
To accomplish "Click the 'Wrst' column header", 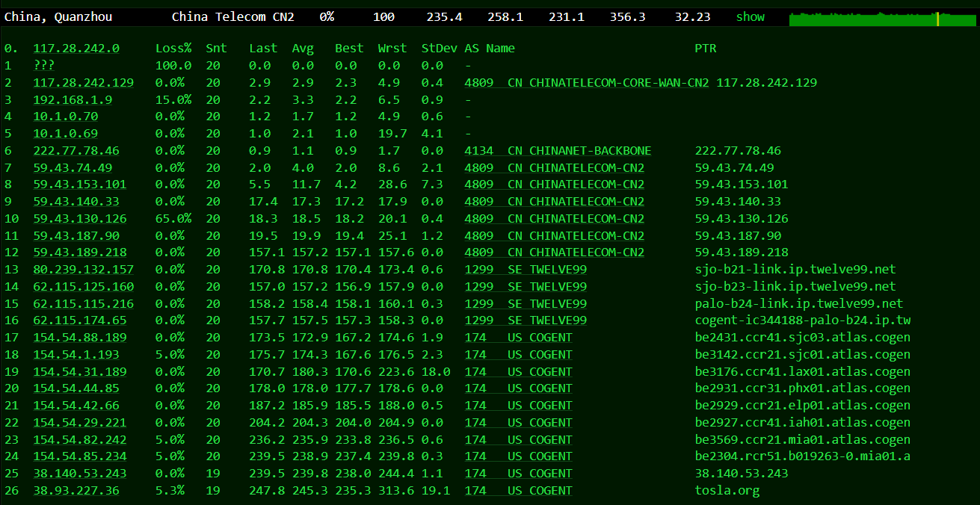I will tap(392, 48).
